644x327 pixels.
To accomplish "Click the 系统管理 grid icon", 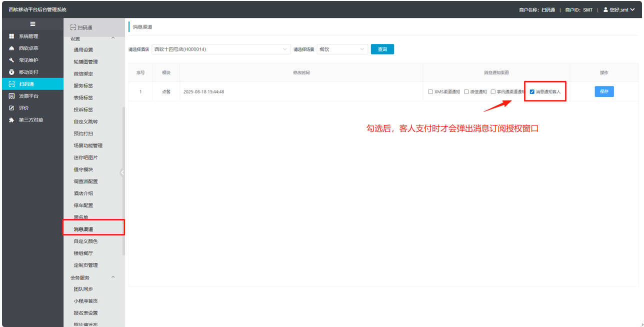I will 11,36.
